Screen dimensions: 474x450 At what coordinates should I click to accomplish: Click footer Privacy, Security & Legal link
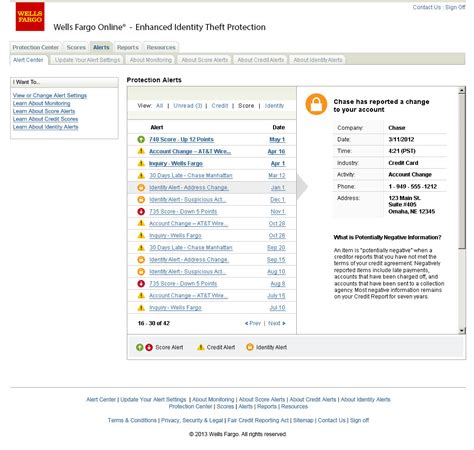point(192,420)
